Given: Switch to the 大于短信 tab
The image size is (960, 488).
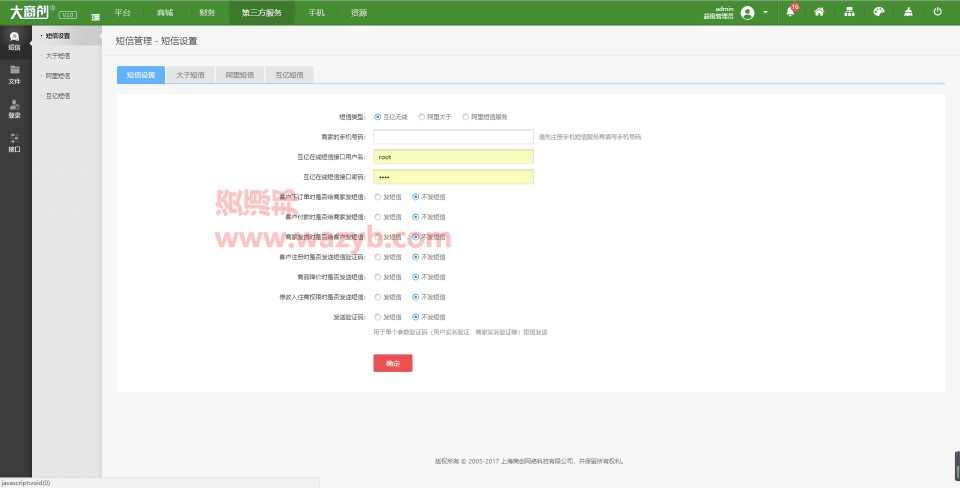Looking at the screenshot, I should [190, 75].
